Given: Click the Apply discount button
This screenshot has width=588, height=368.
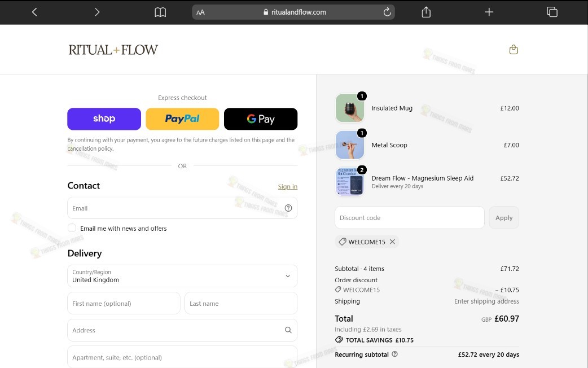Looking at the screenshot, I should pyautogui.click(x=504, y=217).
